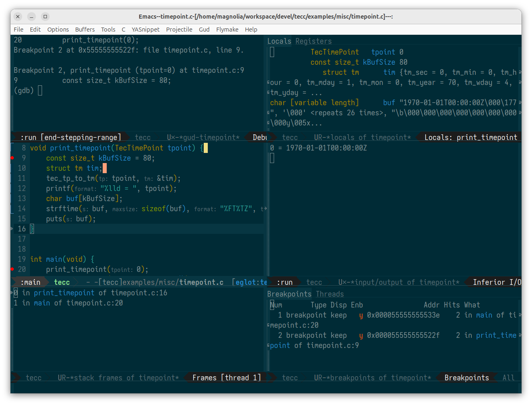Open the Buffers menu
The image size is (532, 405).
(85, 30)
